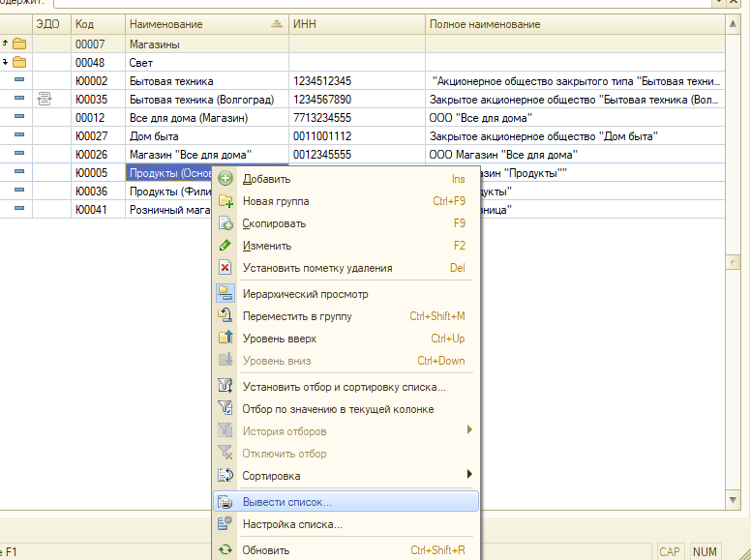This screenshot has height=560, width=751.
Task: Click the pencil icon for Изменить
Action: point(225,246)
